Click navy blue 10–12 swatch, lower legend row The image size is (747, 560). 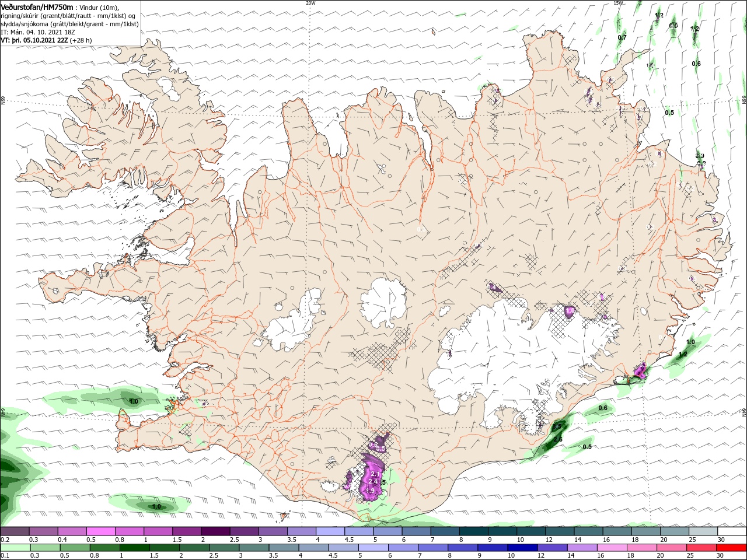point(522,548)
